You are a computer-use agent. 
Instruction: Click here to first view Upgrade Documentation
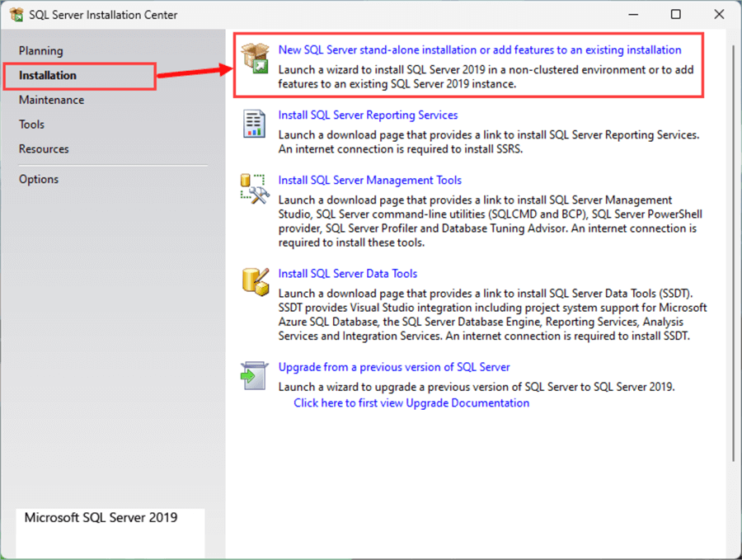(x=411, y=402)
